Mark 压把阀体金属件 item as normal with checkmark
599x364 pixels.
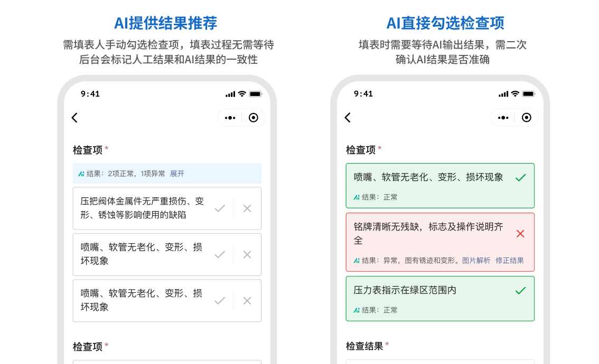click(220, 208)
